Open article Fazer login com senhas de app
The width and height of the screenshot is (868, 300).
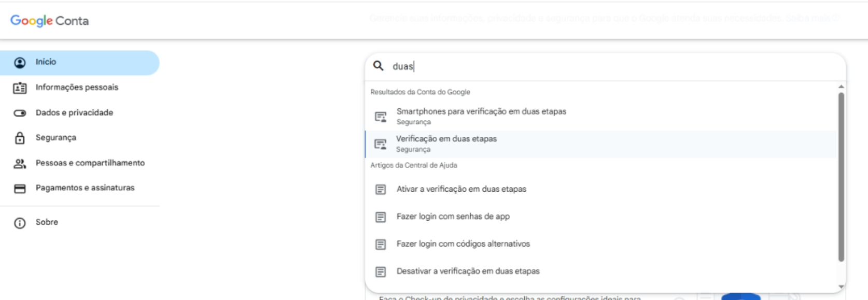tap(601, 217)
